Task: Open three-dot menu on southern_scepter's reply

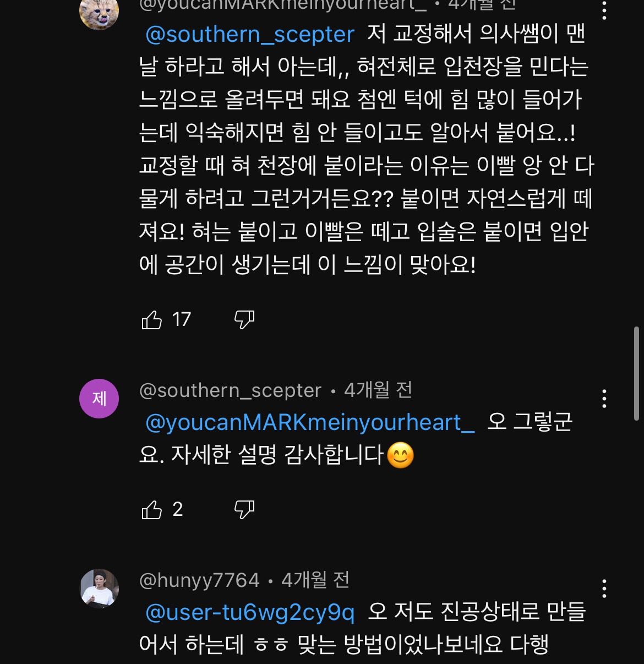Action: tap(604, 399)
